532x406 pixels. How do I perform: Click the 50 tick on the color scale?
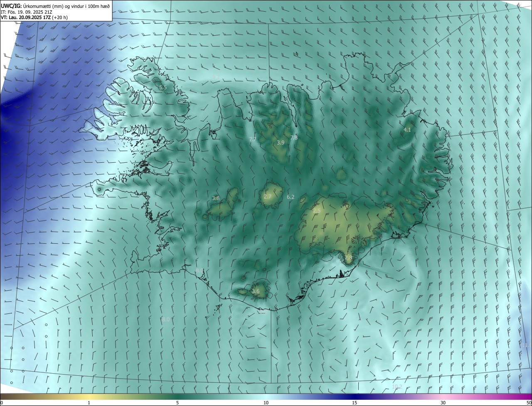coord(529,403)
